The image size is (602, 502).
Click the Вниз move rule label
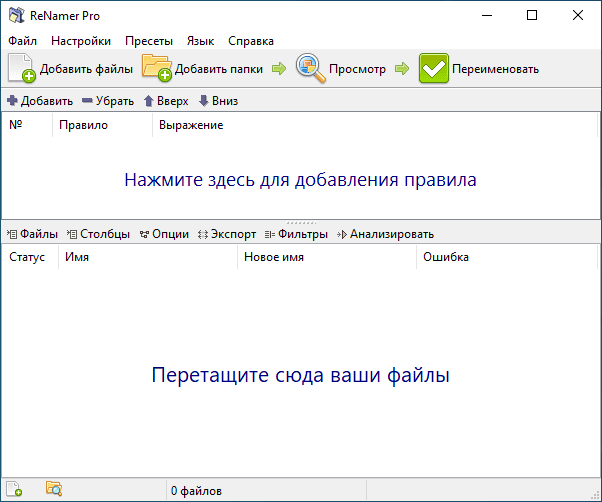[225, 101]
